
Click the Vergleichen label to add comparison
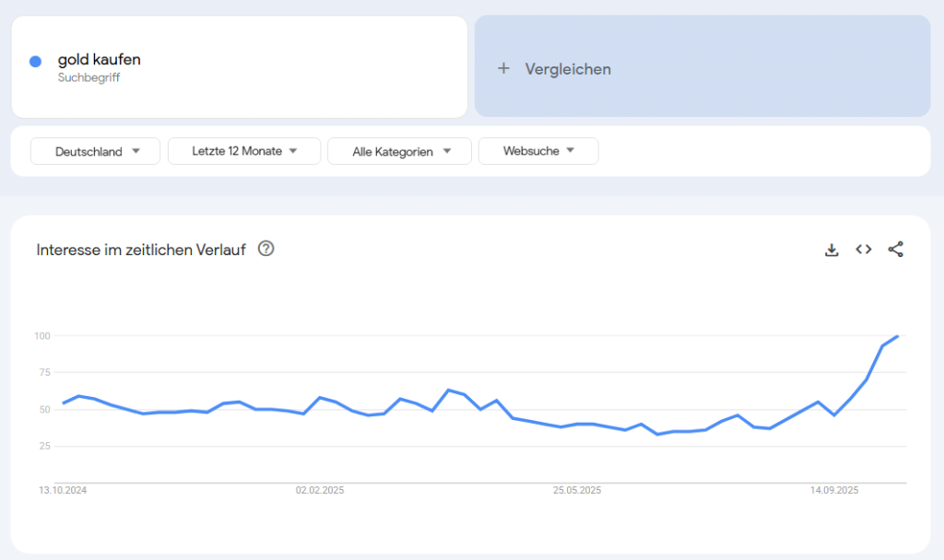[x=568, y=69]
